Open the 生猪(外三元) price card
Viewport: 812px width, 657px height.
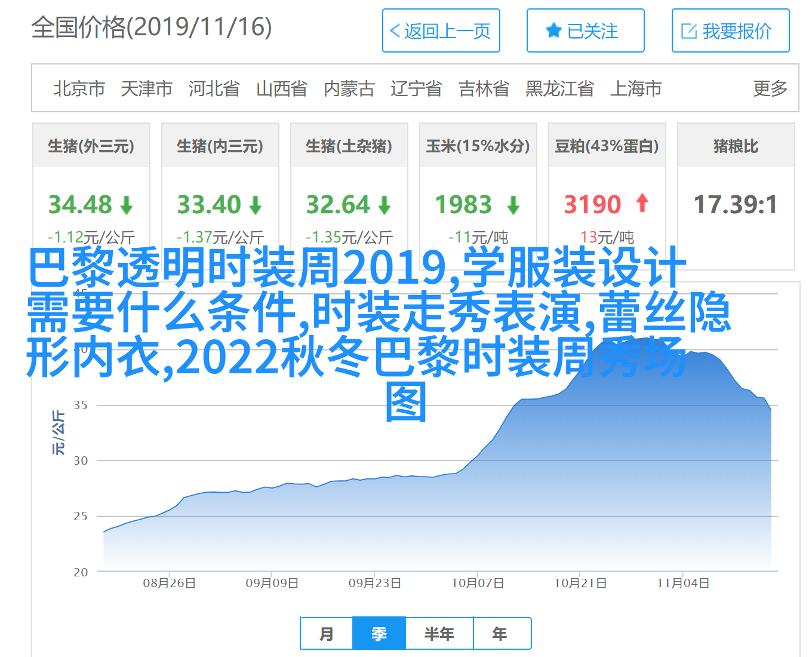[91, 197]
